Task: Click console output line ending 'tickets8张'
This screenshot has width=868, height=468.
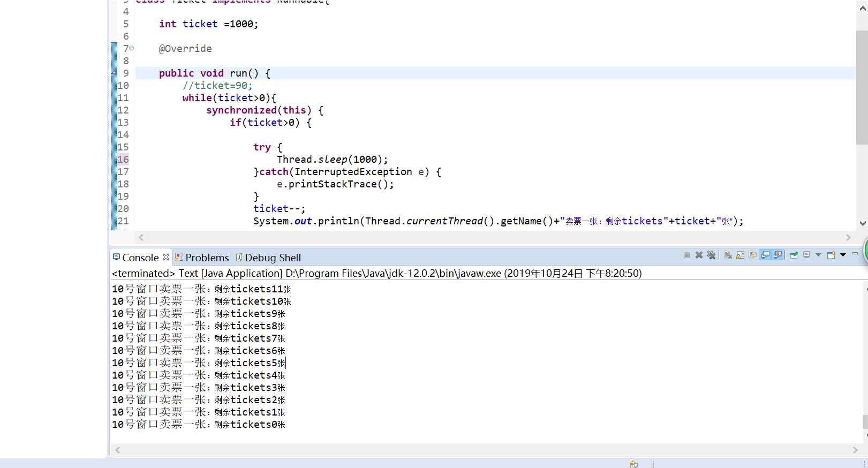Action: [x=199, y=326]
